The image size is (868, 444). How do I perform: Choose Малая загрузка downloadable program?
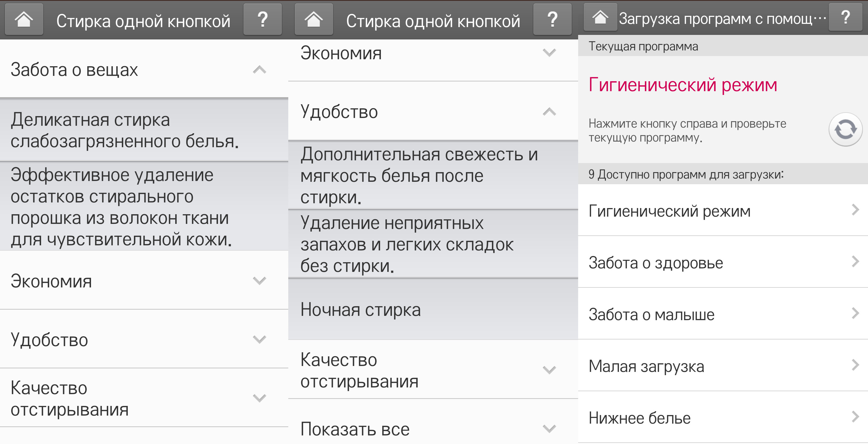(x=707, y=366)
